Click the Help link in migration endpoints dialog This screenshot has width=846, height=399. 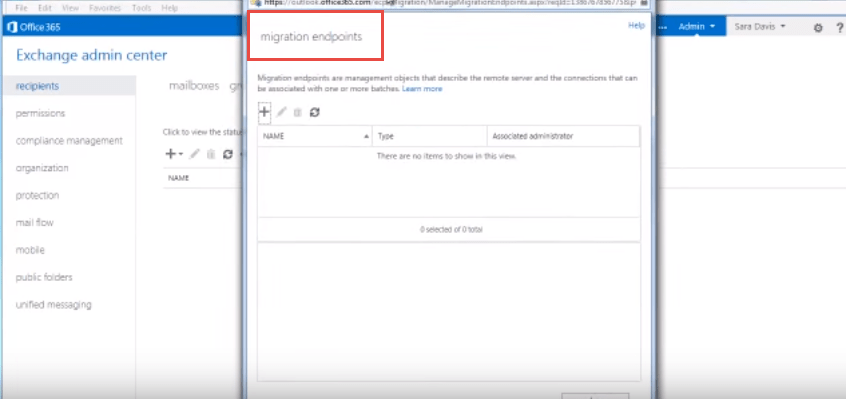pos(636,25)
